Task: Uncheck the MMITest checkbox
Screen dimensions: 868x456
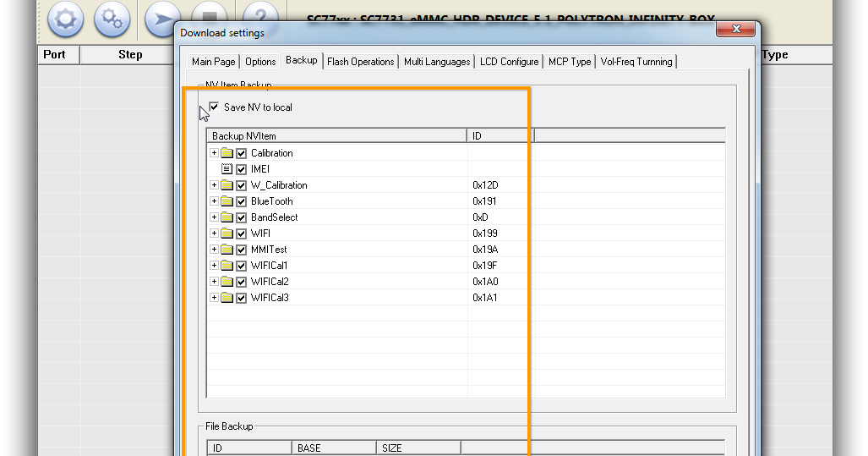Action: point(242,250)
